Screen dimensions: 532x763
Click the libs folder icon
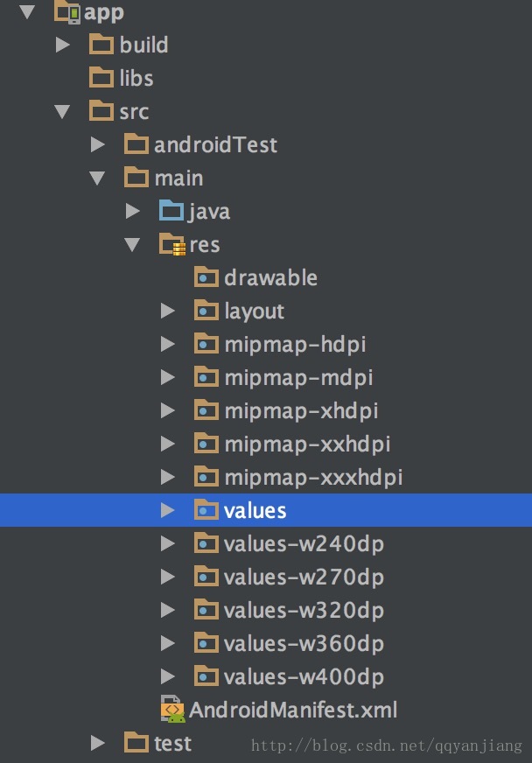pos(101,78)
